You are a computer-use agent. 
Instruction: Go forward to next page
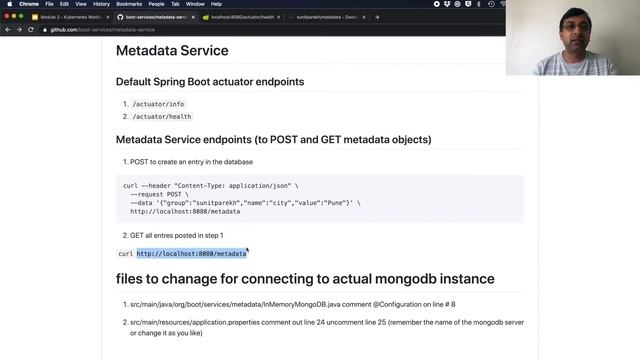coord(19,29)
